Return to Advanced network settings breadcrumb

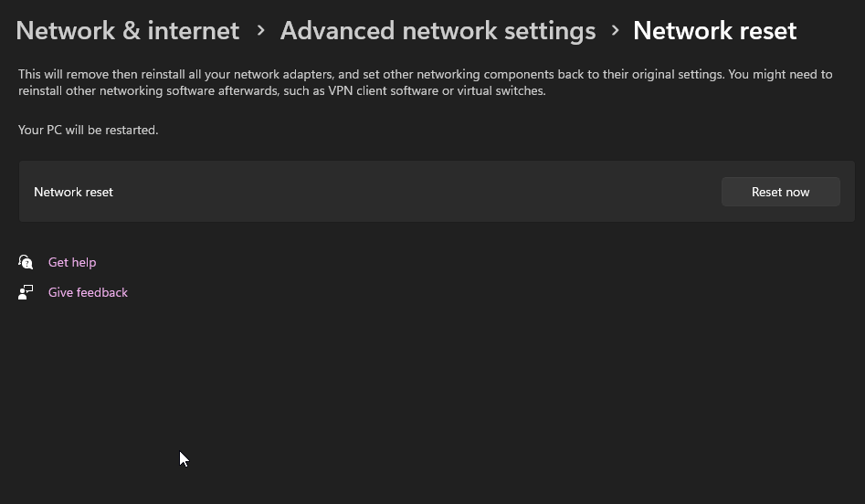(x=438, y=30)
